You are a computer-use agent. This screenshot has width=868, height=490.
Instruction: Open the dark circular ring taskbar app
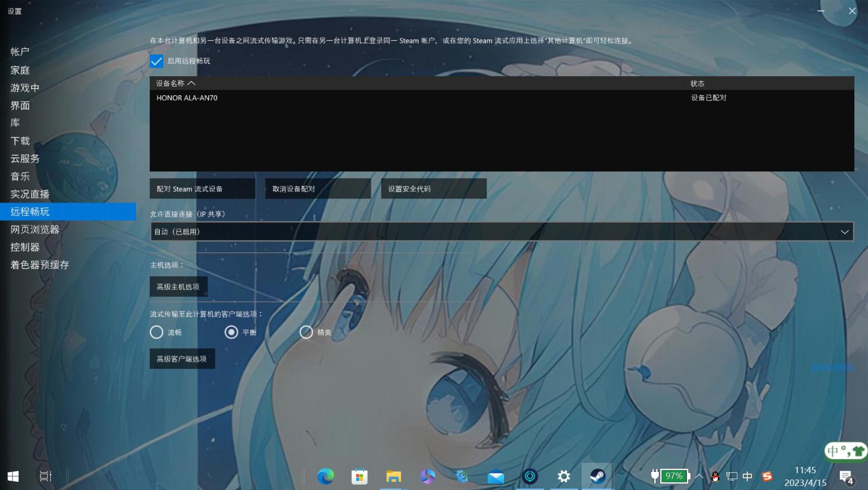pos(530,476)
